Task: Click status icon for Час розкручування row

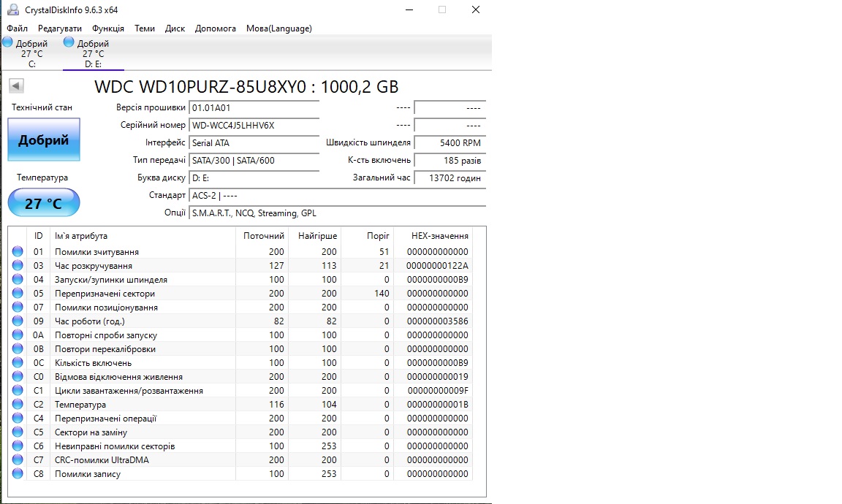Action: click(18, 265)
